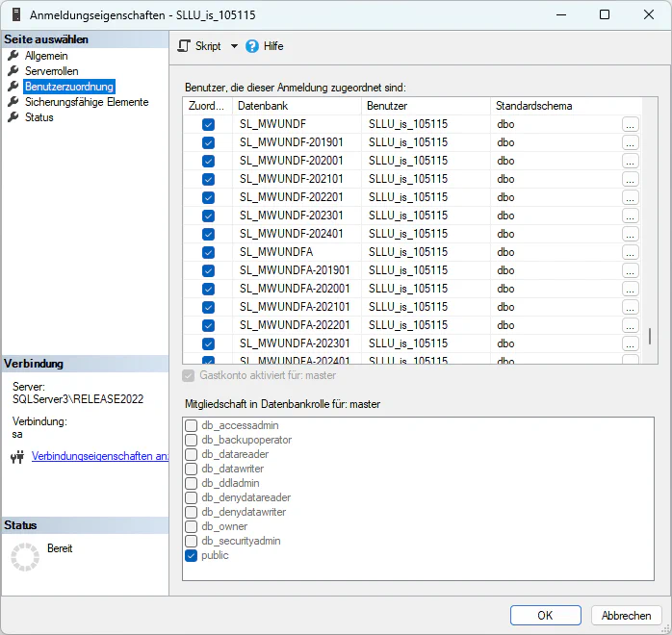Image resolution: width=672 pixels, height=635 pixels.
Task: Enable the db_owner role checkbox
Action: point(192,526)
